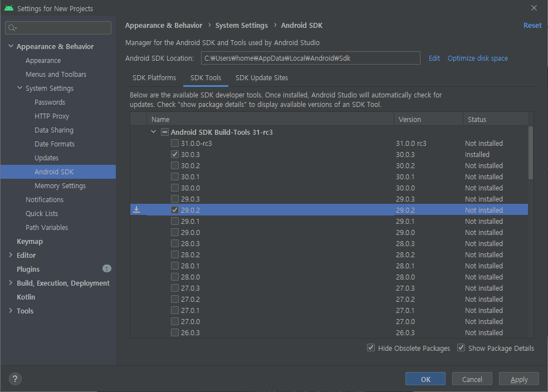Check the 30.0.2 checkbox

[x=175, y=165]
